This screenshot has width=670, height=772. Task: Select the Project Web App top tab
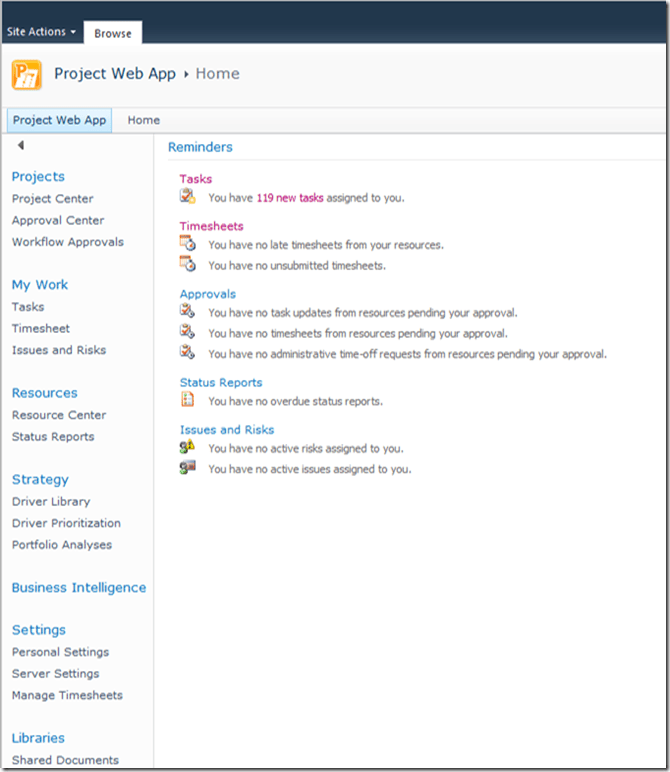tap(59, 120)
